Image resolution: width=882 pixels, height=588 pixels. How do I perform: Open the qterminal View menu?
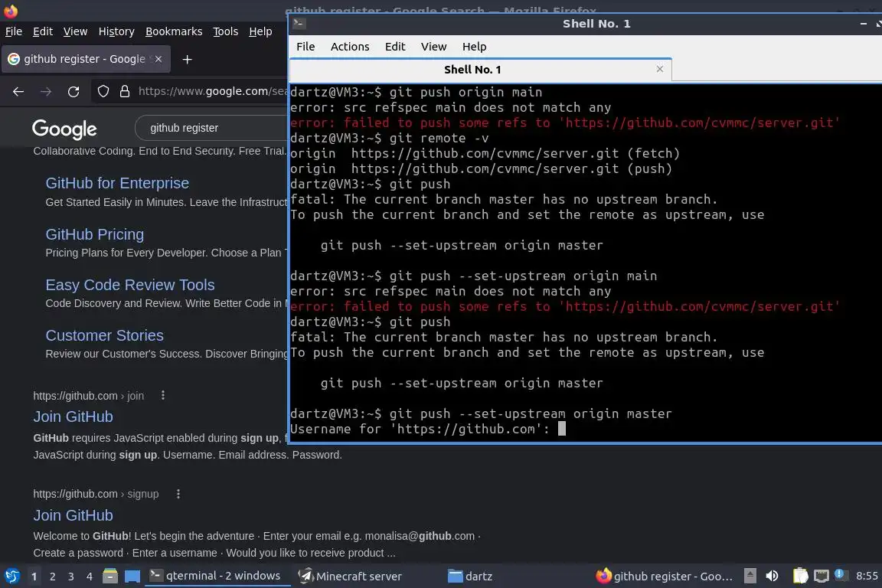coord(433,47)
